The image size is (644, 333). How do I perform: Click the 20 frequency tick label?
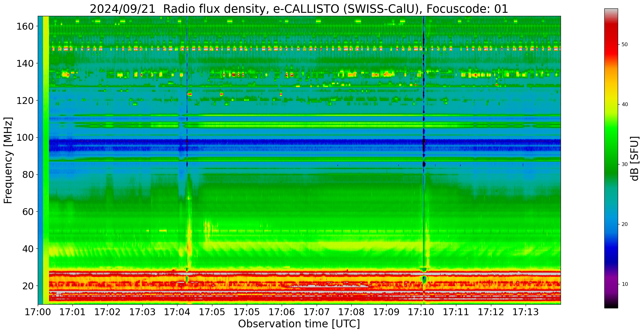(27, 286)
